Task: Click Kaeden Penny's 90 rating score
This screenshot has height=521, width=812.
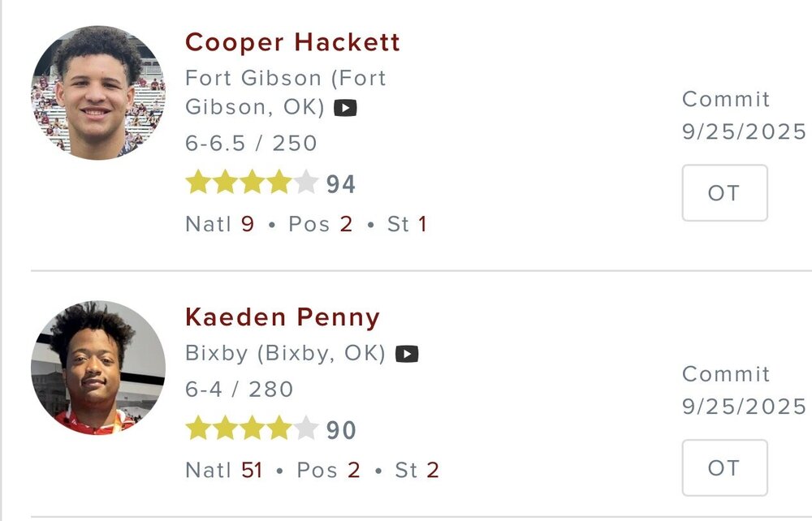Action: (x=341, y=430)
